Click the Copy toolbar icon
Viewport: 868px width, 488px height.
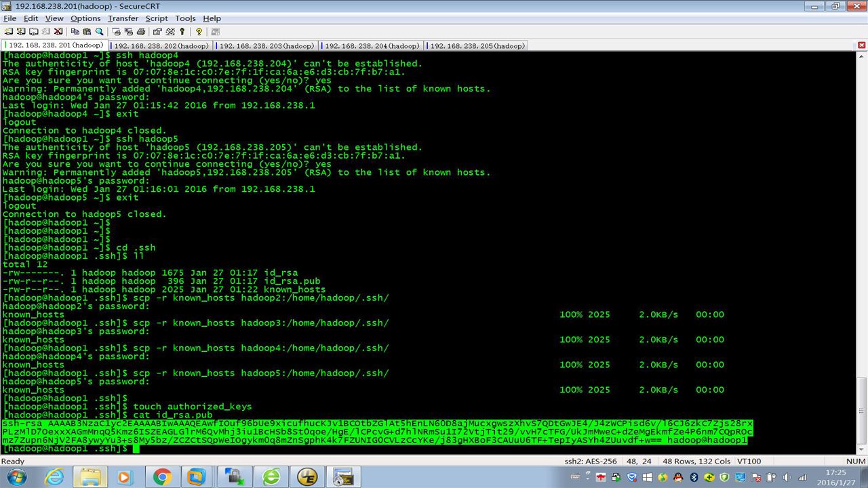click(x=75, y=31)
